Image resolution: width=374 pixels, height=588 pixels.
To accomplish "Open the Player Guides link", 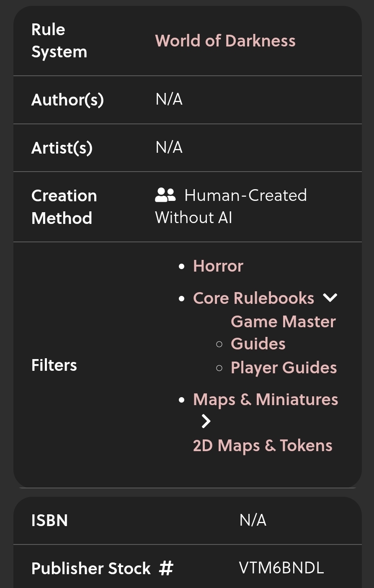I will point(284,368).
